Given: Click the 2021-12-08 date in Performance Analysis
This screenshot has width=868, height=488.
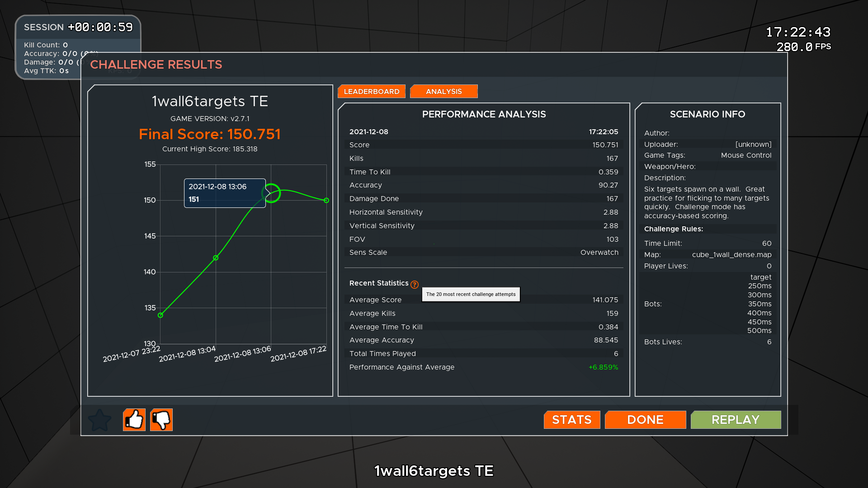Looking at the screenshot, I should [368, 132].
